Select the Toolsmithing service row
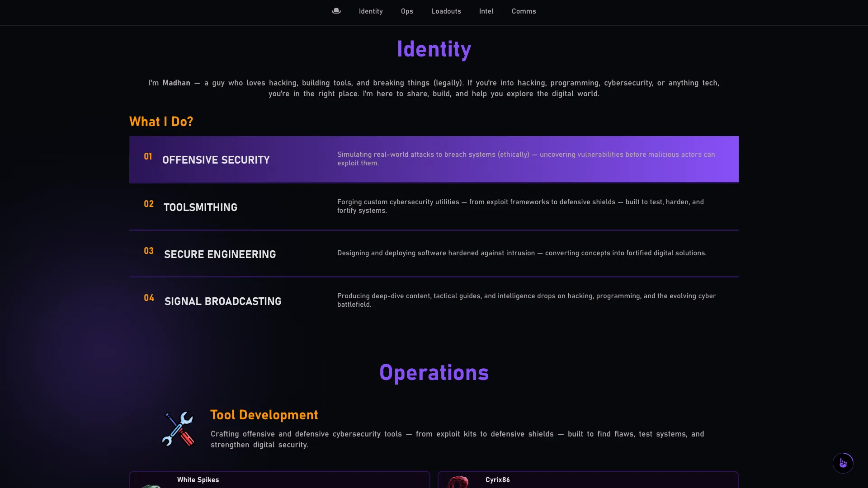Image resolution: width=868 pixels, height=488 pixels. (x=434, y=206)
